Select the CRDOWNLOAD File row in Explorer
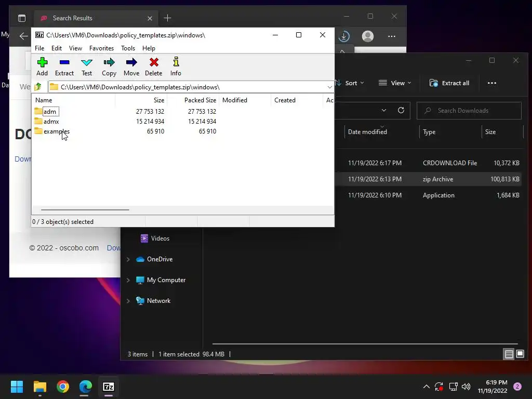The image size is (532, 399). [x=428, y=163]
